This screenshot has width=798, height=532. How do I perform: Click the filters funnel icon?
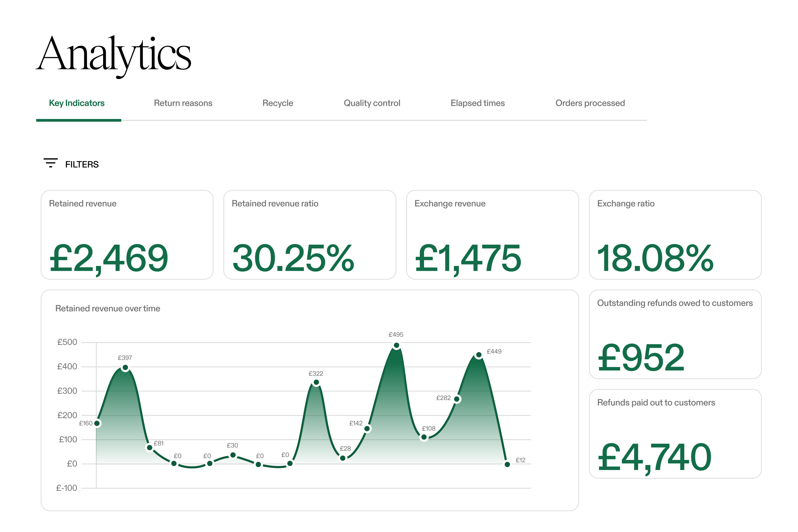(51, 163)
